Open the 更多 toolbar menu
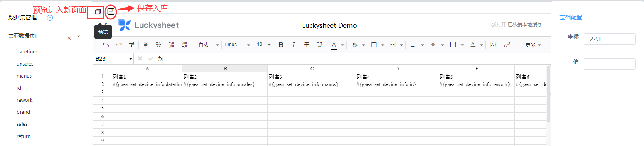This screenshot has height=146, width=644. click(x=533, y=45)
